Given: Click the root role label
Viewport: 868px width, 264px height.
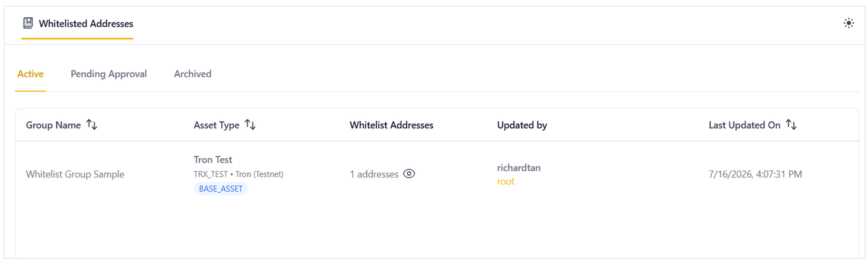Looking at the screenshot, I should [506, 182].
